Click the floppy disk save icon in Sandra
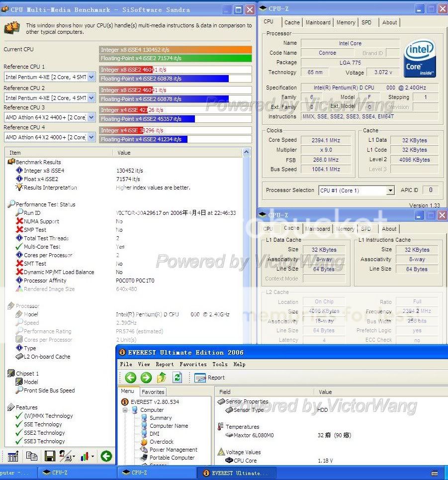Image resolution: width=448 pixels, height=480 pixels. pos(50,456)
